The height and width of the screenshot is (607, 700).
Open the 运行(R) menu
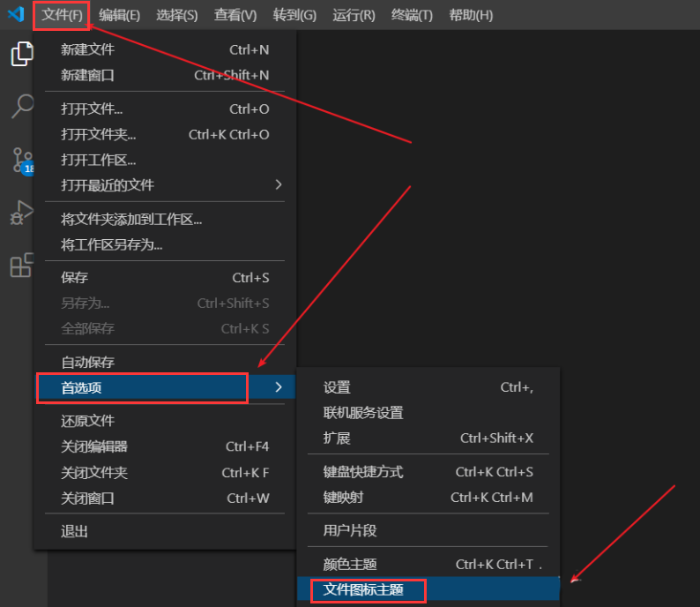tap(354, 15)
